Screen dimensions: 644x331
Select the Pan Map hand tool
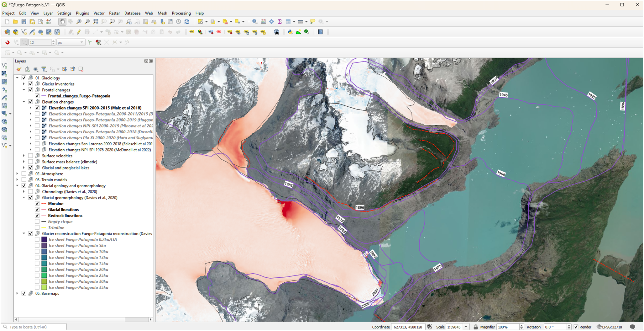(x=62, y=22)
